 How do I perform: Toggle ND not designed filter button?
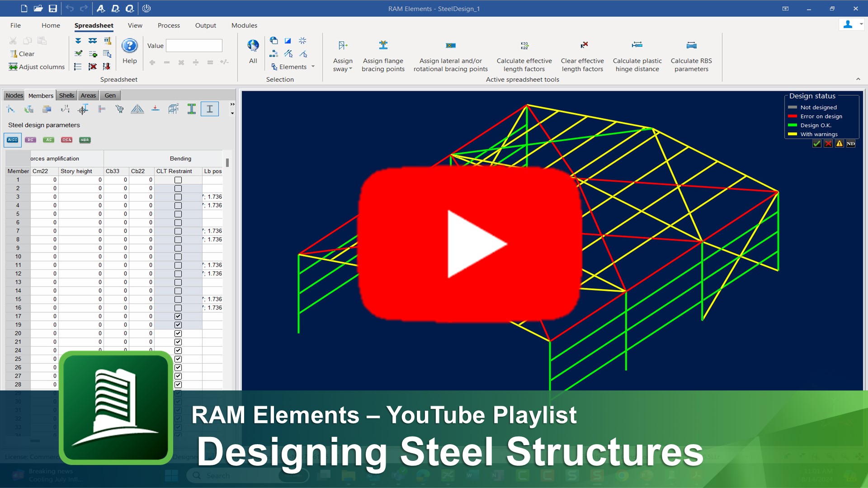(x=851, y=143)
